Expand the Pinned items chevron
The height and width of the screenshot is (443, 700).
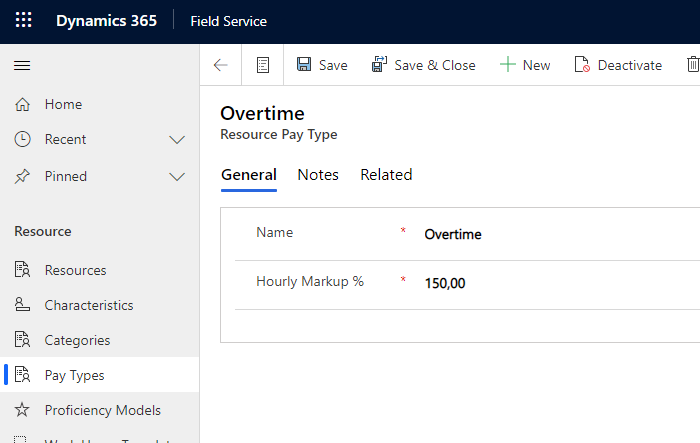177,177
